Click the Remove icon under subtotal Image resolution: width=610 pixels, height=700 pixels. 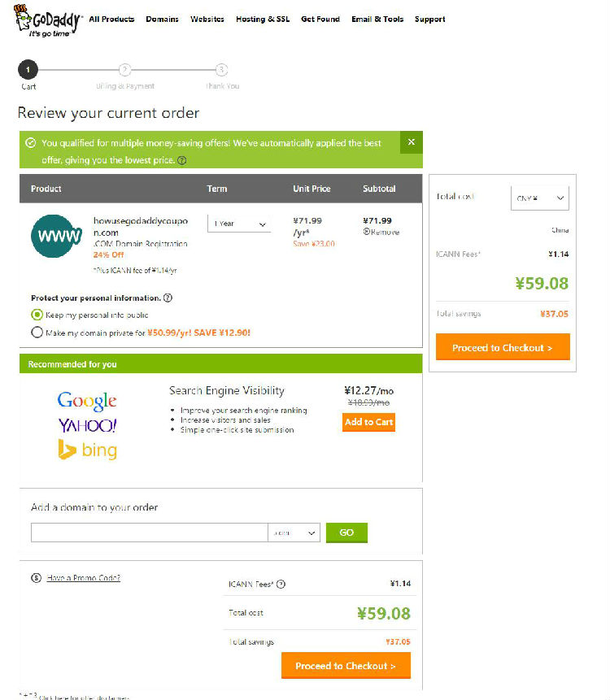pyautogui.click(x=367, y=232)
